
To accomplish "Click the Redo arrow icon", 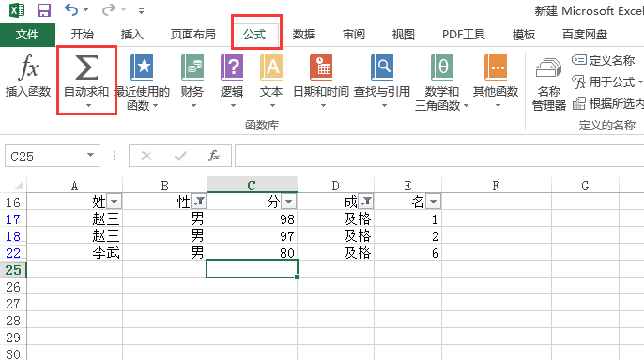I will pyautogui.click(x=109, y=9).
